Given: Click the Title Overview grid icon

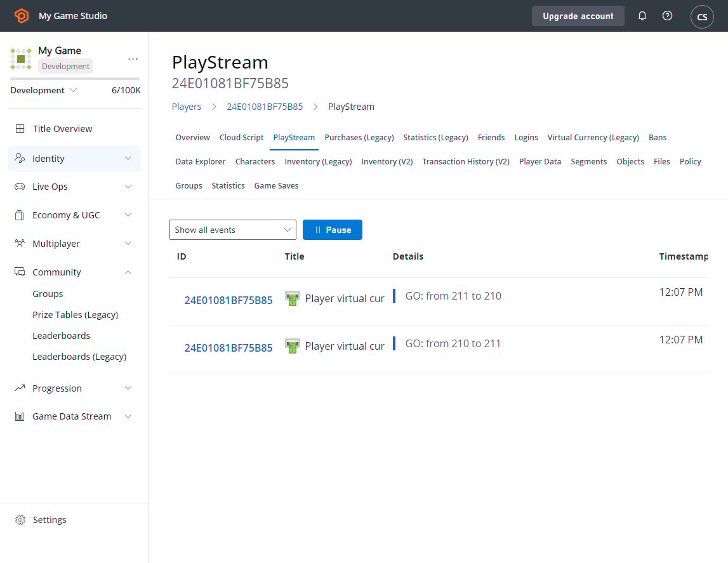Looking at the screenshot, I should pyautogui.click(x=20, y=129).
